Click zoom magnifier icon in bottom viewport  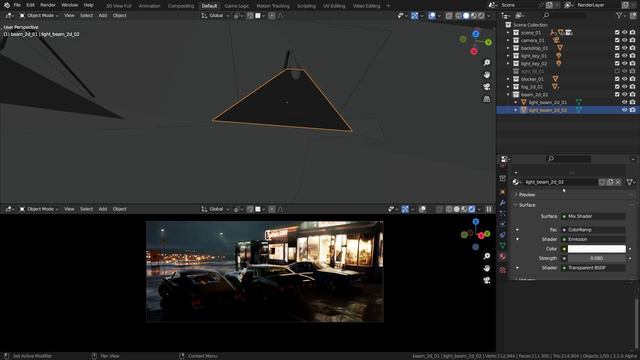tap(487, 256)
